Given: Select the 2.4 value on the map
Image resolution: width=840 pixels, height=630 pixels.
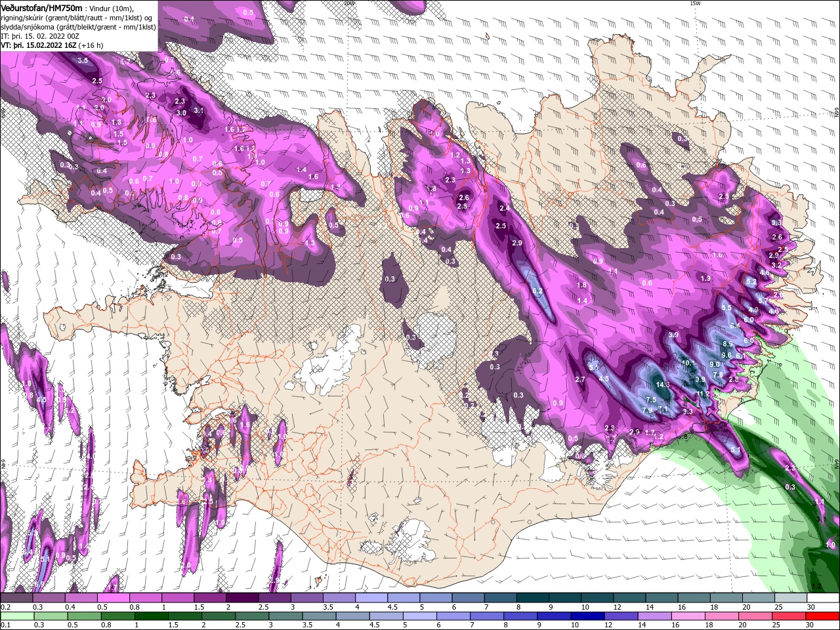Looking at the screenshot, I should pyautogui.click(x=505, y=208).
